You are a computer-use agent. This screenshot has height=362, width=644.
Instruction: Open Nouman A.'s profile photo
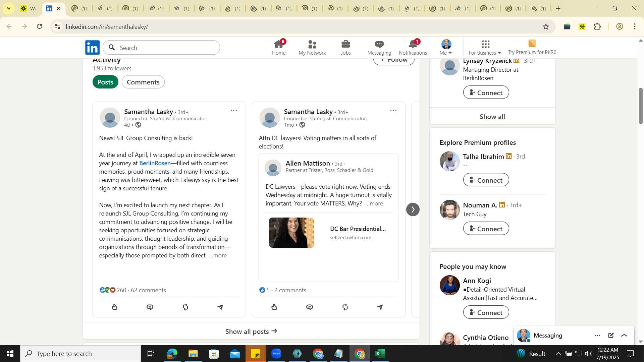pos(449,210)
